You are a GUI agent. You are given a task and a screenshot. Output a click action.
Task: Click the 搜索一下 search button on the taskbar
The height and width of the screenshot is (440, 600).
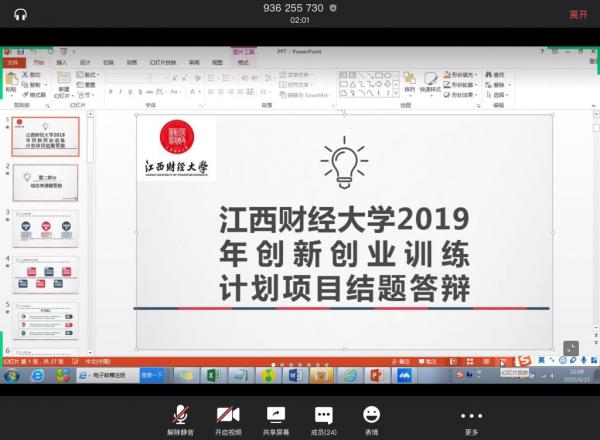[152, 375]
